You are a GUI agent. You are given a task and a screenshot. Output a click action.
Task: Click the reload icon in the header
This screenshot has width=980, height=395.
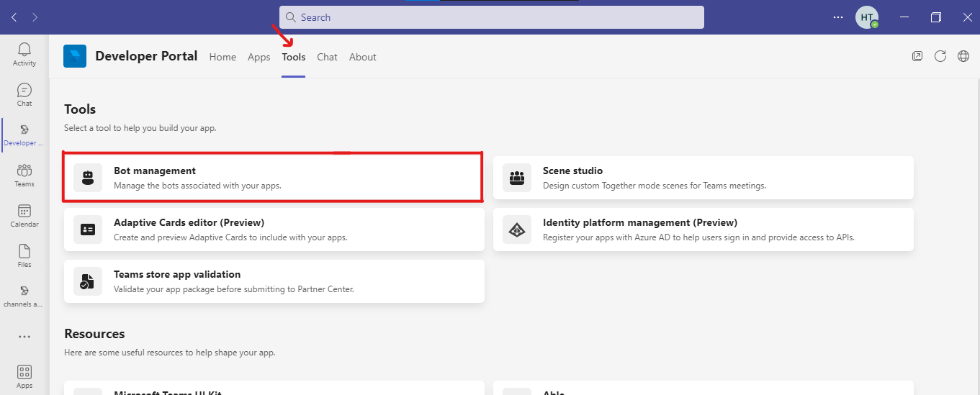[x=940, y=57]
